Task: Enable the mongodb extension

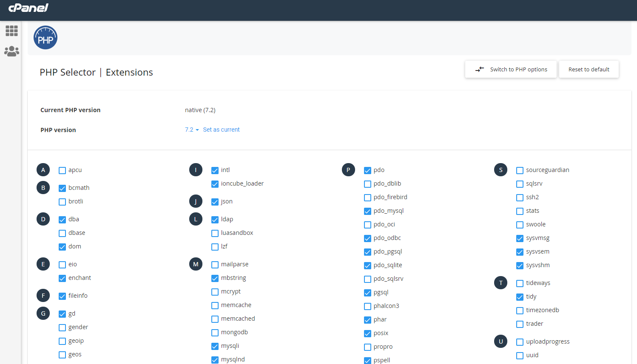Action: [x=215, y=332]
